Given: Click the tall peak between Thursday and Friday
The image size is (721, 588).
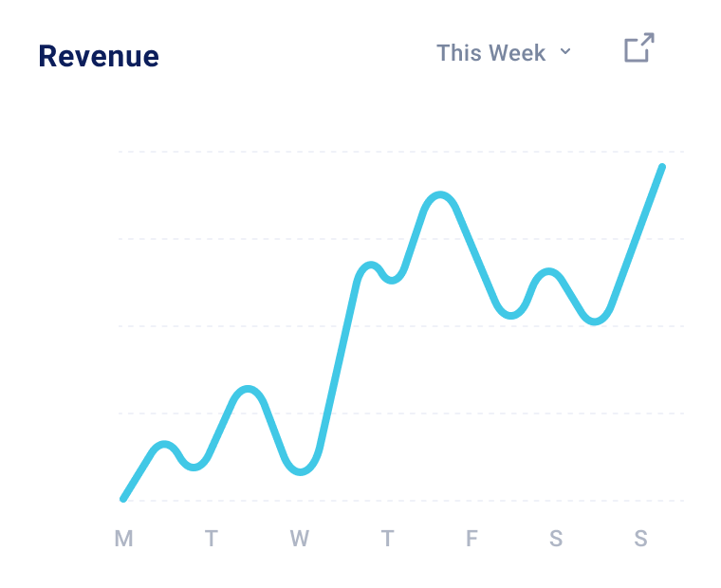Looking at the screenshot, I should (439, 195).
